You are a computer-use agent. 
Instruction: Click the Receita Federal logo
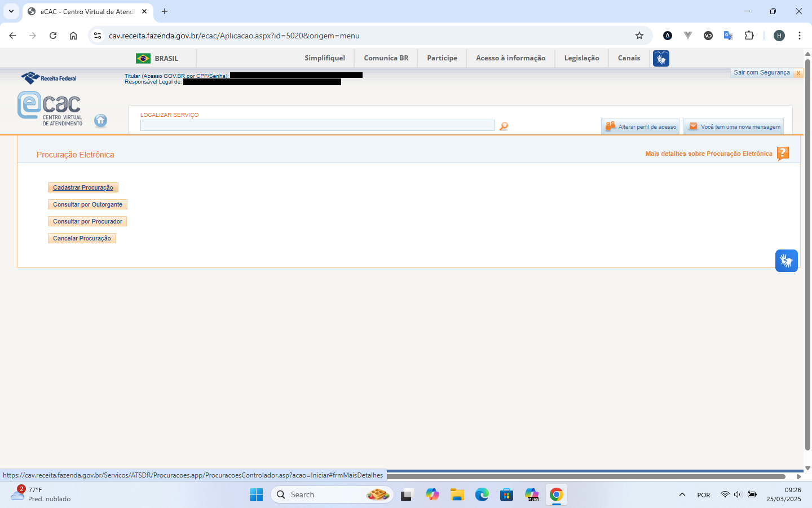tap(49, 78)
